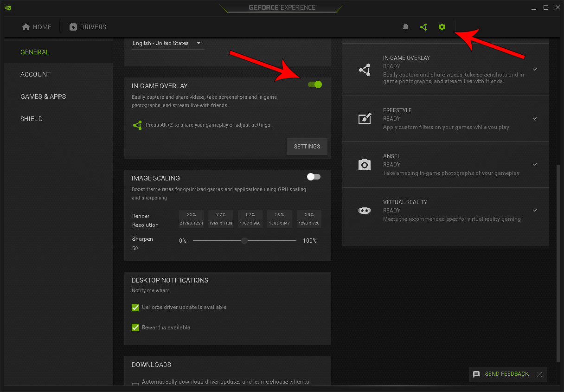
Task: Click SEND FEEDBACK link
Action: tap(506, 374)
